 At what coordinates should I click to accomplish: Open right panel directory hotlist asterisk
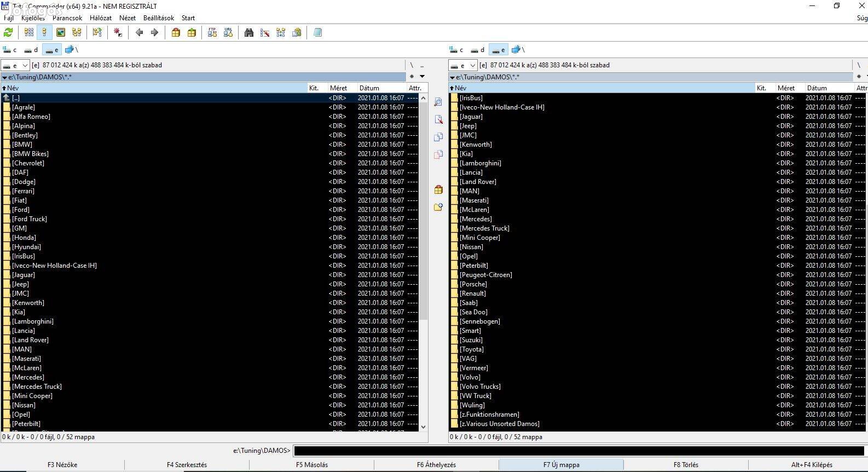(x=859, y=77)
